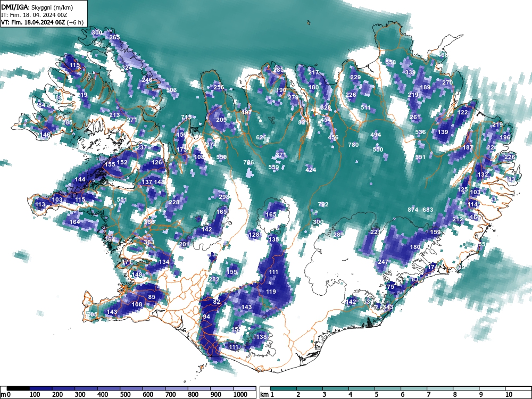Click the map value 128
Image resolution: width=532 pixels, height=399 pixels.
(254, 235)
